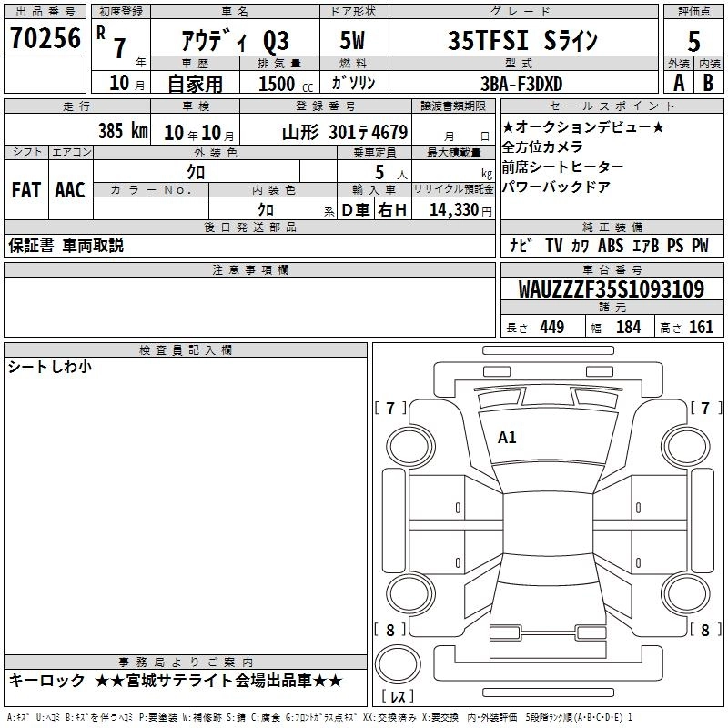Viewport: 728px width, 728px height.
Task: Click the seating capacity 5 人
Action: pos(391,173)
